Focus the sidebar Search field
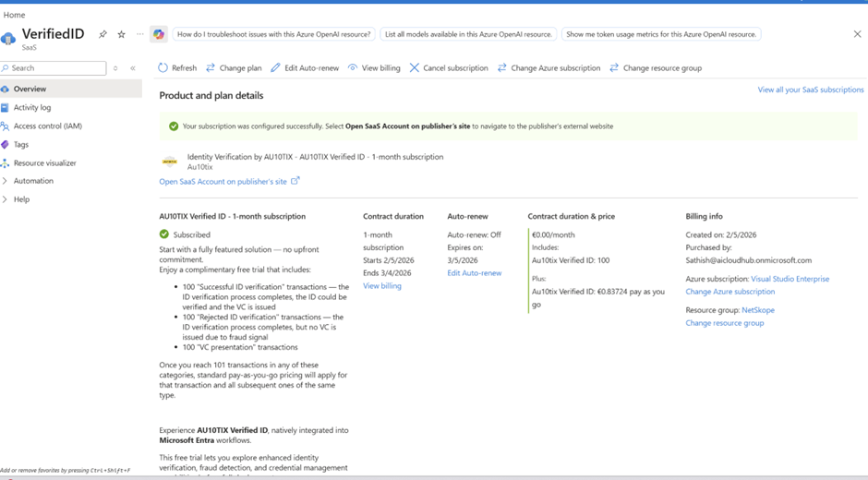This screenshot has height=480, width=868. point(55,68)
